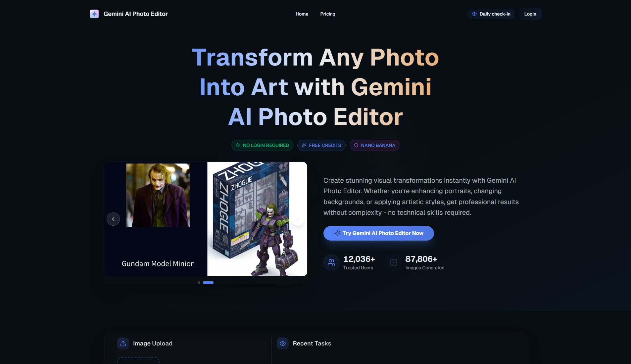The width and height of the screenshot is (631, 364).
Task: Click the Images Generated picture icon
Action: click(x=394, y=262)
